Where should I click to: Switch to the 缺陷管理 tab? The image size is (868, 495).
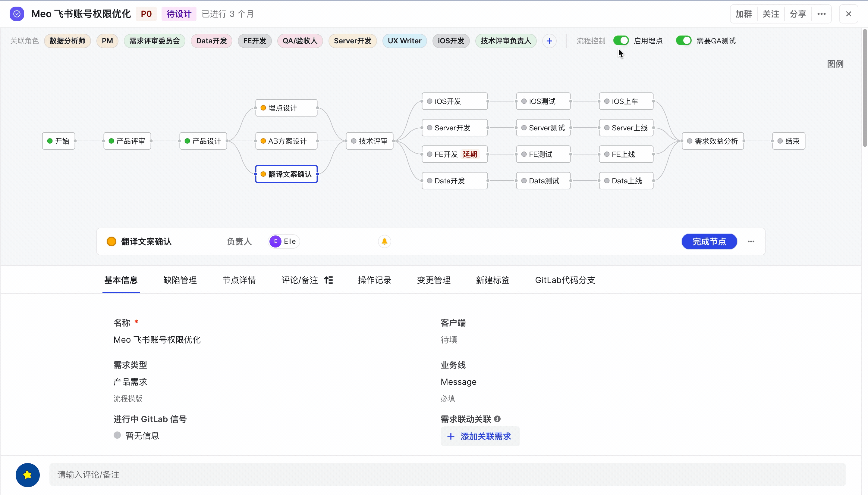(180, 280)
